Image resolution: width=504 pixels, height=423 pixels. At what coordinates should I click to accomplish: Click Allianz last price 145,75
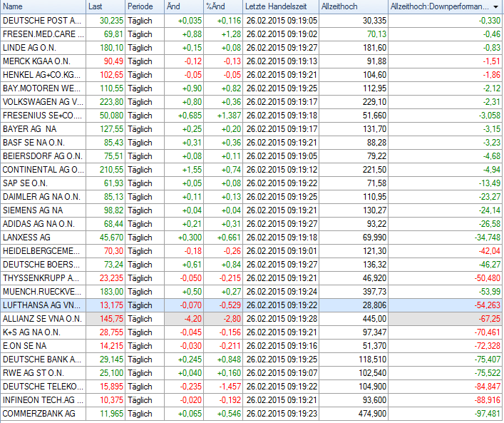(x=111, y=318)
